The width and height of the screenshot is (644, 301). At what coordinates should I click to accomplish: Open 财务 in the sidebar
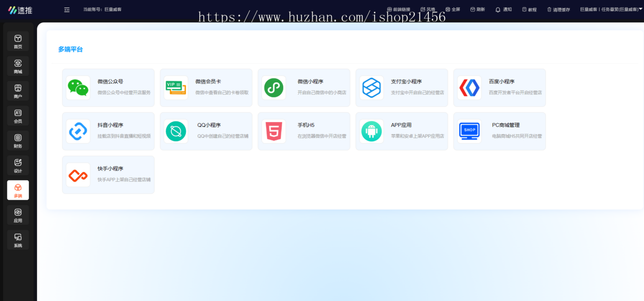click(18, 141)
